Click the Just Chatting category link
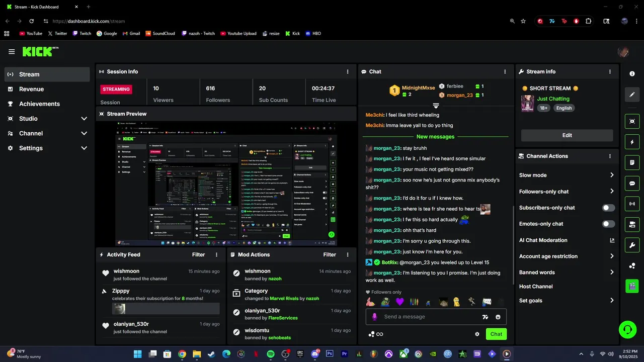Viewport: 644px width, 362px height. pos(553,99)
